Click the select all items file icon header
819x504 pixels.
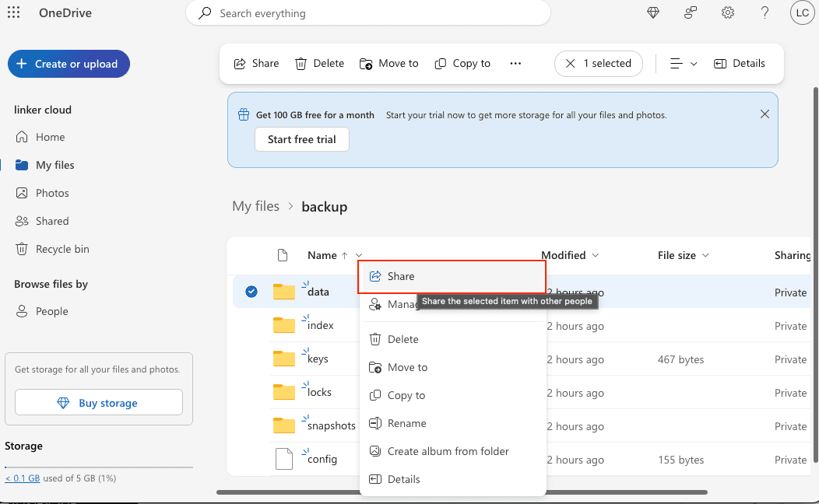[283, 255]
